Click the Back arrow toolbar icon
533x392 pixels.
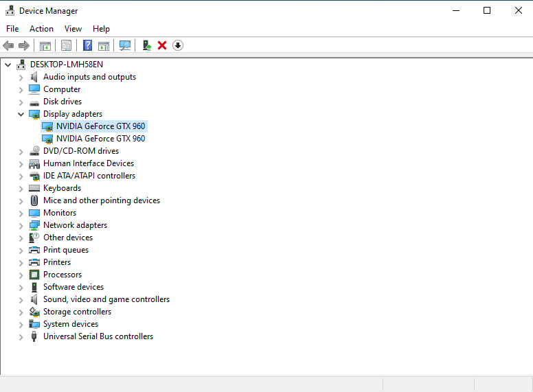point(8,45)
